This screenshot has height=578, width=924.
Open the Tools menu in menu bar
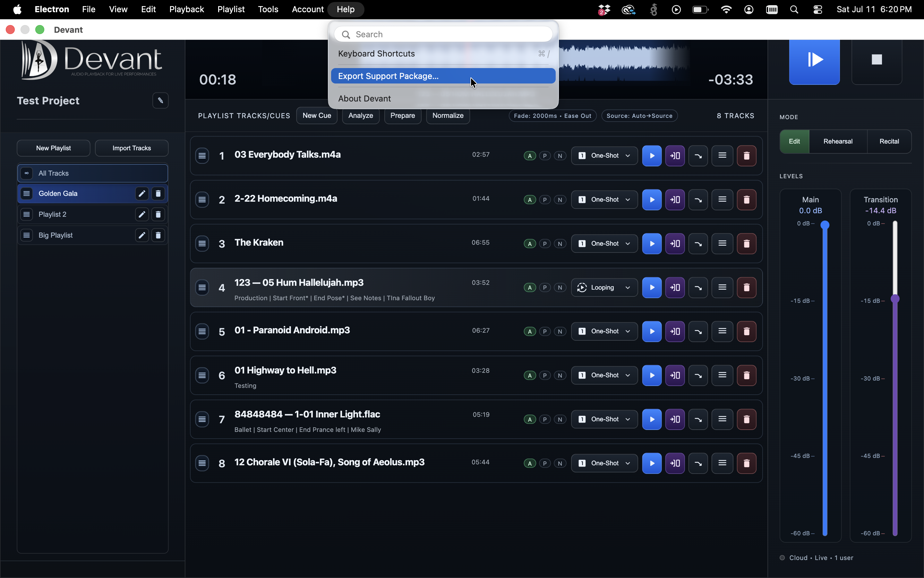(x=268, y=10)
